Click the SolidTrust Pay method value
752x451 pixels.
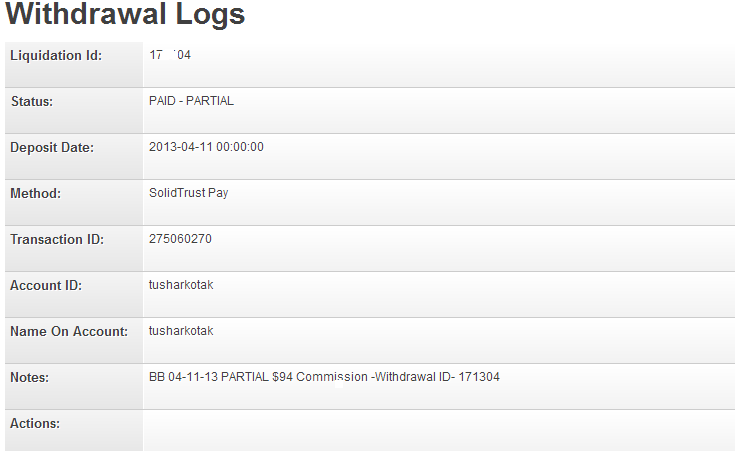click(x=188, y=193)
